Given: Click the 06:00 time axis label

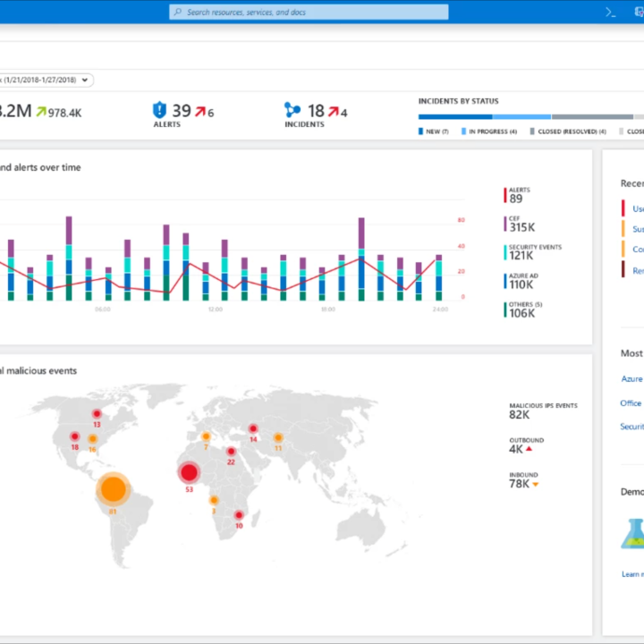Looking at the screenshot, I should [x=102, y=309].
